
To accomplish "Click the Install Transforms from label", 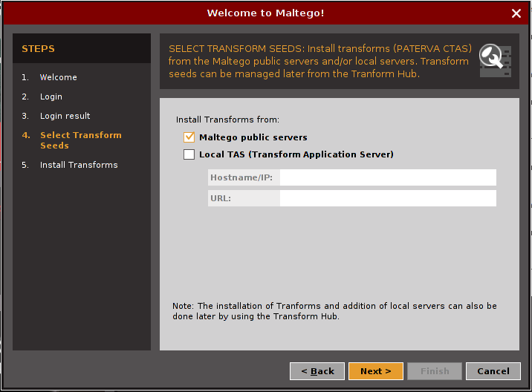I will click(x=227, y=120).
